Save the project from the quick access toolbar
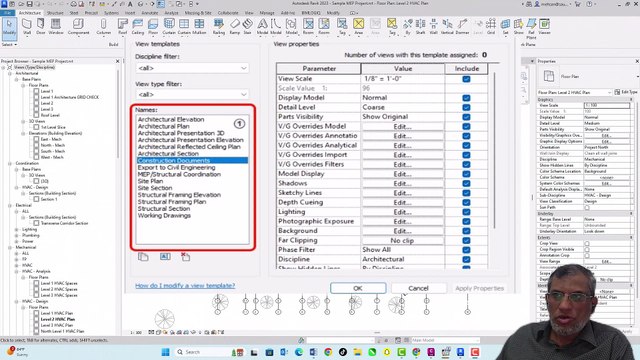This screenshot has height=360, width=640. (29, 4)
